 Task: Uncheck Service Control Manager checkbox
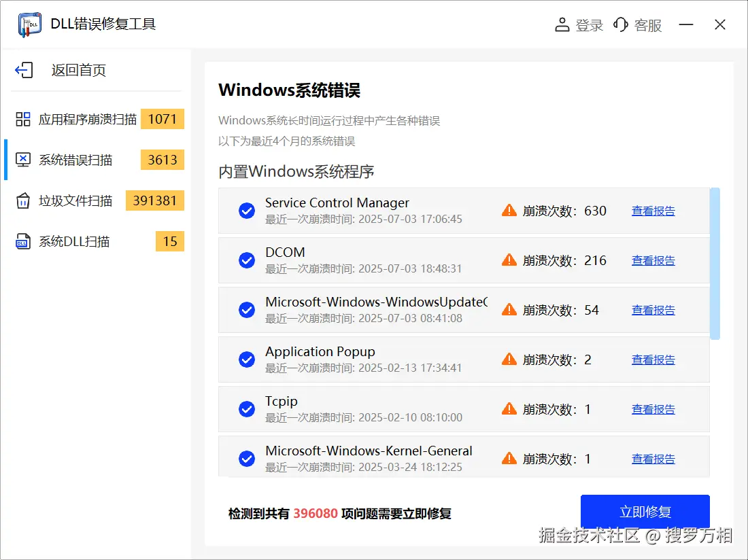[247, 211]
